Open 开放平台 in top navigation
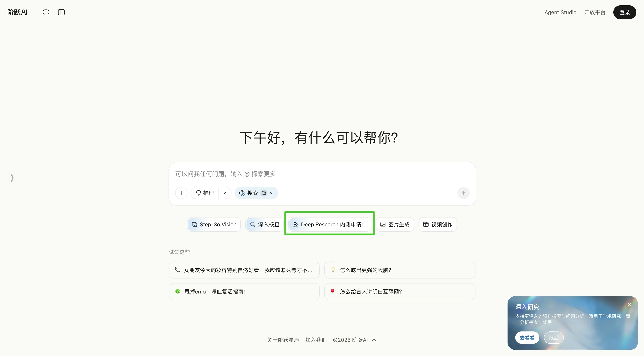 595,12
